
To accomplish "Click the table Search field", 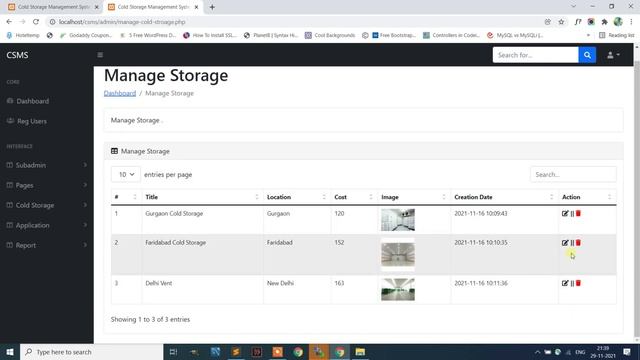I will [x=573, y=174].
